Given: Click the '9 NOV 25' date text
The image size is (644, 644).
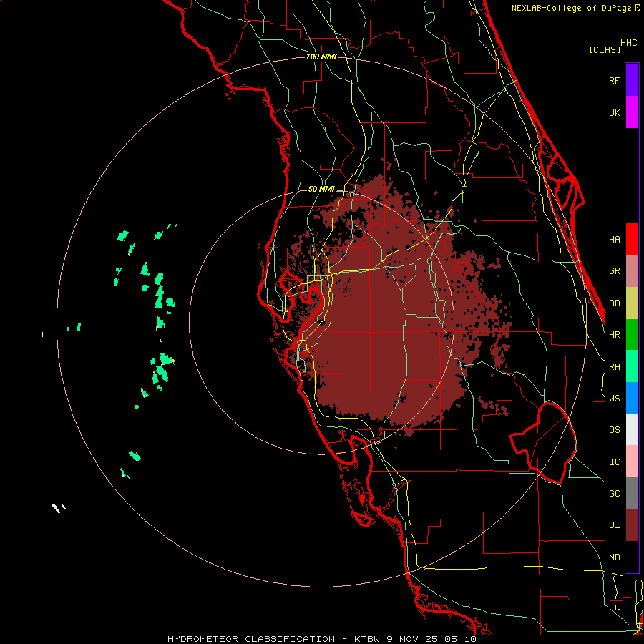Looking at the screenshot, I should click(x=411, y=639).
